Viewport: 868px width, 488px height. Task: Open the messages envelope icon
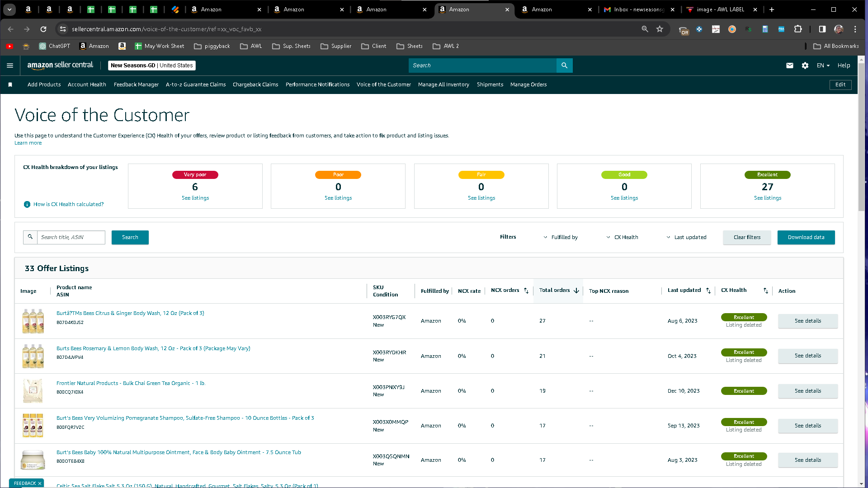click(790, 66)
